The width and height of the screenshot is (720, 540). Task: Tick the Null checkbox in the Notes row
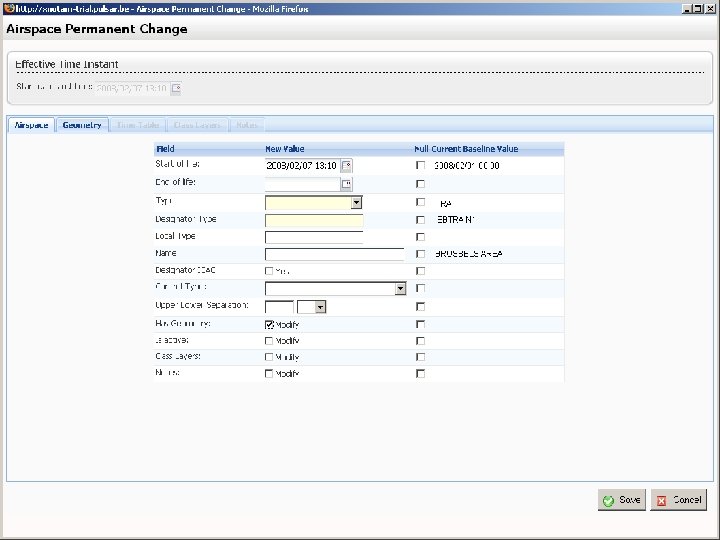coord(420,374)
